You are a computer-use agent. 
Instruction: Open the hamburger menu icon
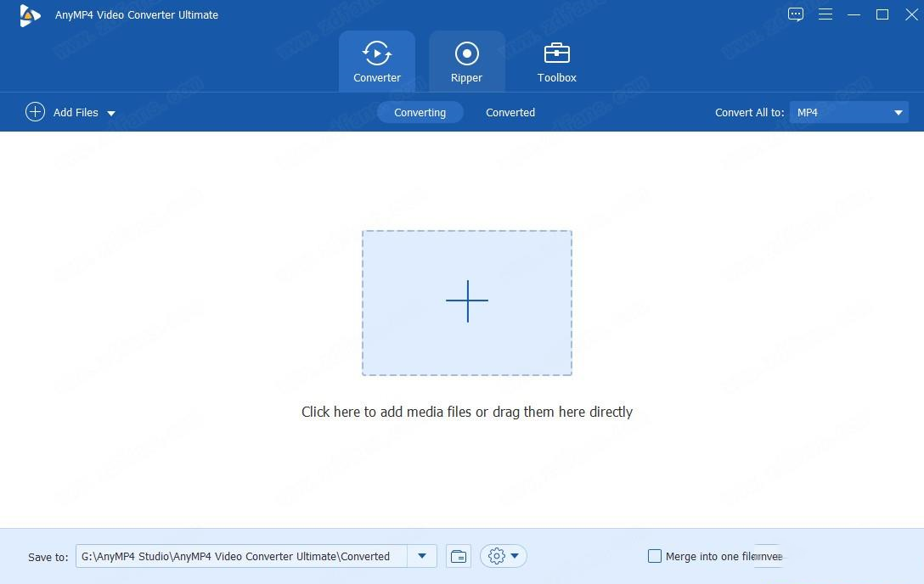pyautogui.click(x=825, y=14)
